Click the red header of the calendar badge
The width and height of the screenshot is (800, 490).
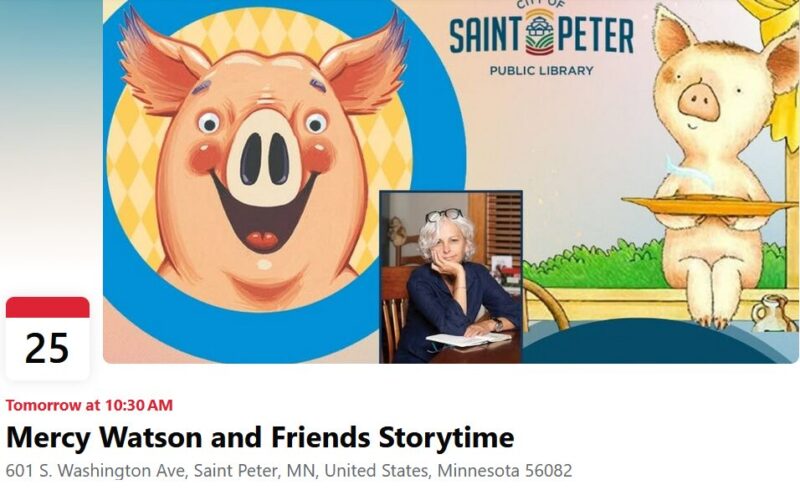pos(47,307)
